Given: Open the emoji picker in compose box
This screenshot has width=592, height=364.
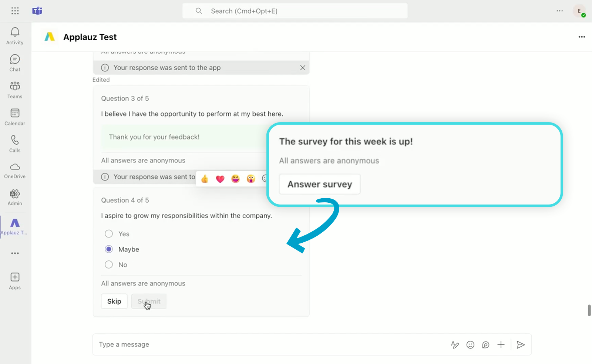Looking at the screenshot, I should pos(470,345).
